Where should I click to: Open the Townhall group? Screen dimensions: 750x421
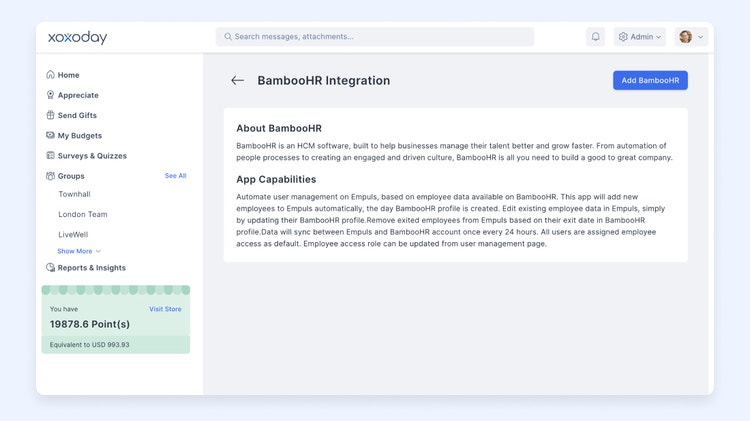coord(74,194)
